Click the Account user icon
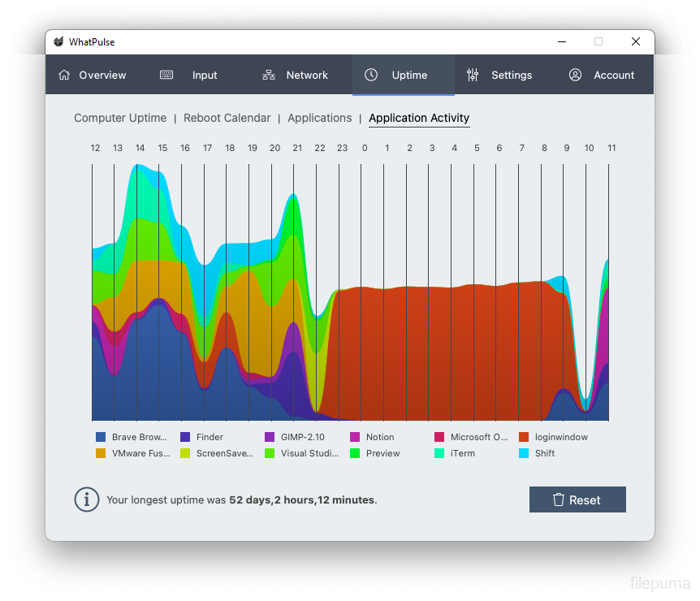The height and width of the screenshot is (601, 700). pyautogui.click(x=575, y=75)
